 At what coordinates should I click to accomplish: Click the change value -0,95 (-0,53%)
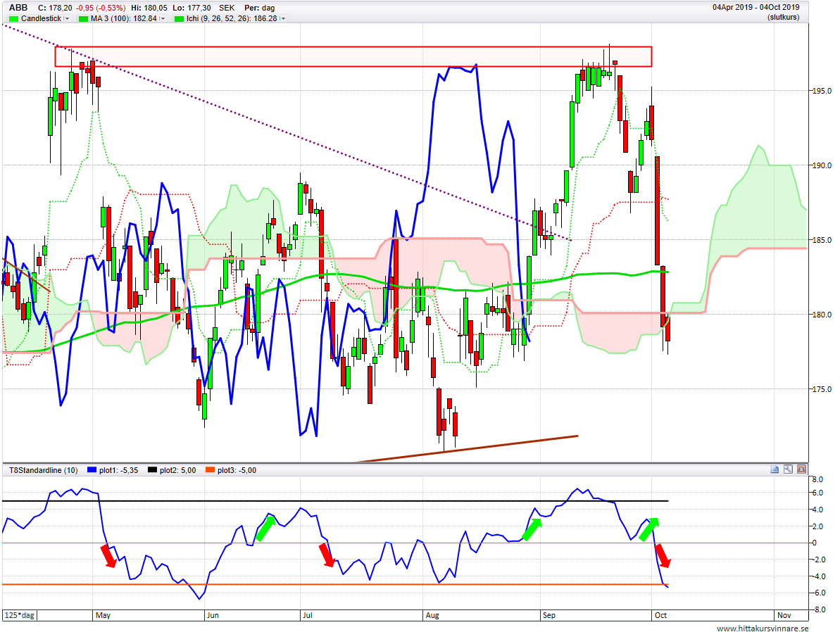pyautogui.click(x=101, y=8)
